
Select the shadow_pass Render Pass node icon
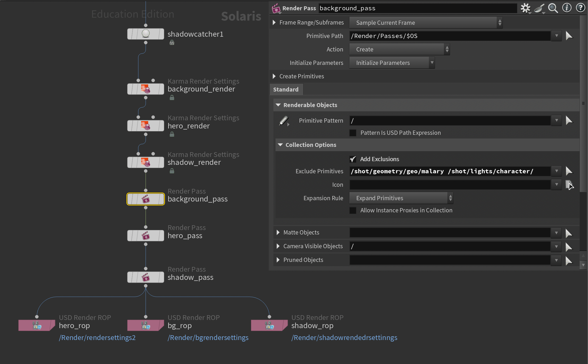tap(146, 277)
